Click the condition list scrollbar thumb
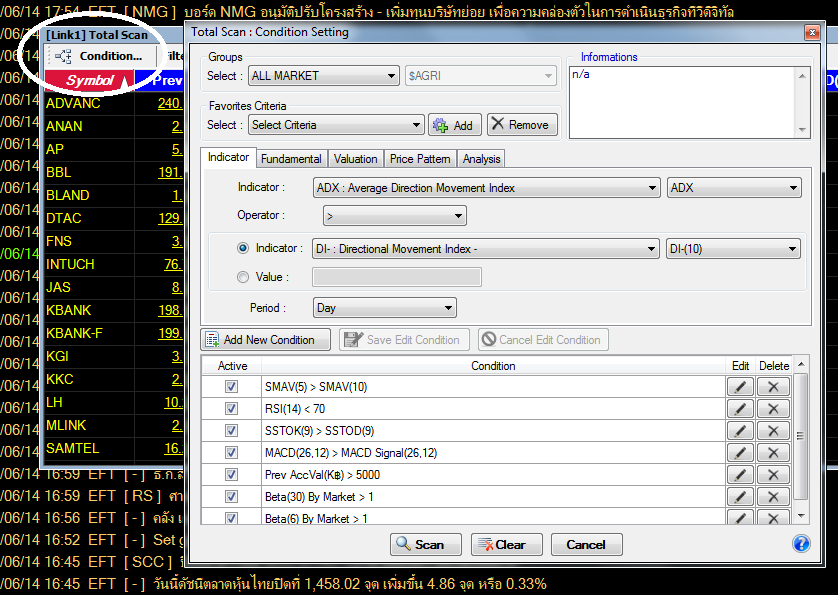 (x=800, y=437)
